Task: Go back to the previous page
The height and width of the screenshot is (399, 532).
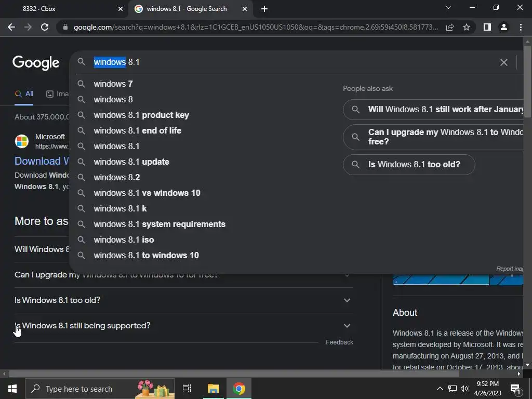Action: 11,27
